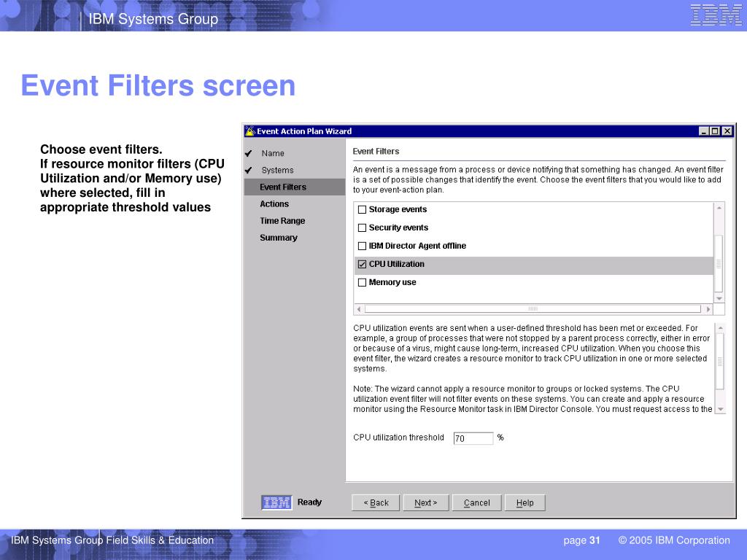Click the checkmark next to Systems step
This screenshot has width=747, height=560.
click(248, 170)
